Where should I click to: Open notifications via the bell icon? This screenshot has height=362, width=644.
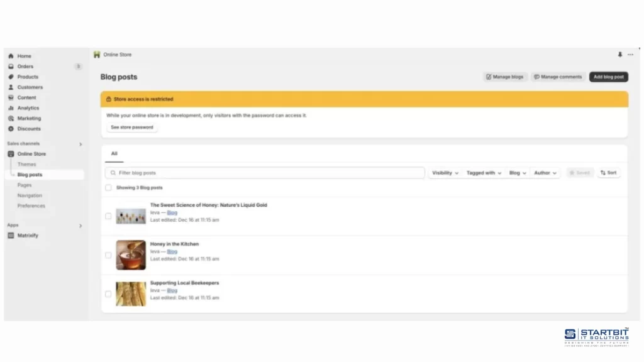pos(620,55)
